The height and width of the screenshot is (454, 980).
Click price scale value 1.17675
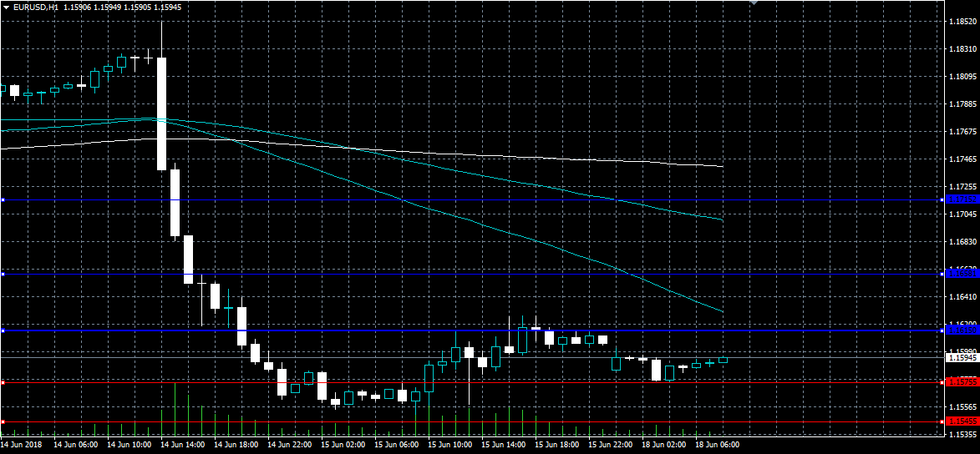click(x=962, y=132)
